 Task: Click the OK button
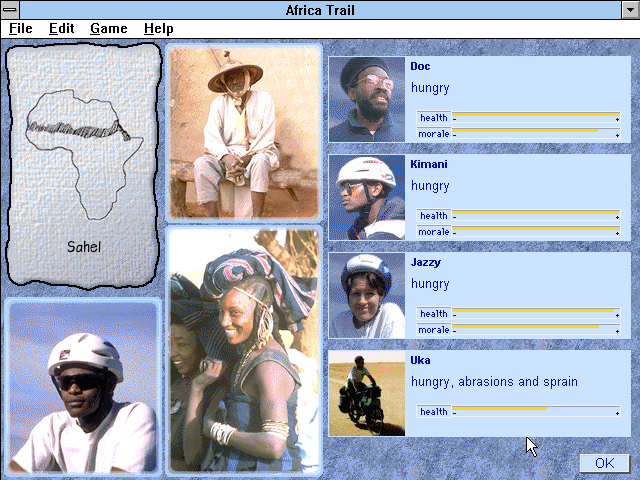[604, 463]
